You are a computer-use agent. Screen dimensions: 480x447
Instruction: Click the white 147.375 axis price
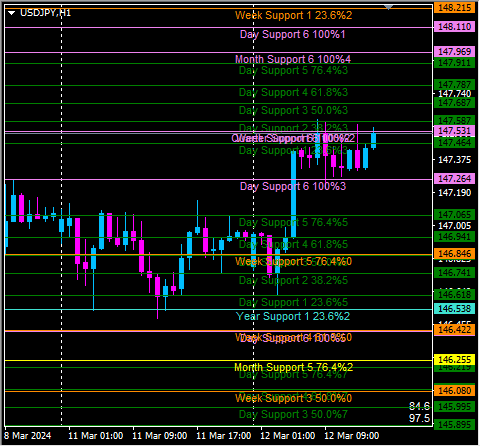(x=455, y=160)
